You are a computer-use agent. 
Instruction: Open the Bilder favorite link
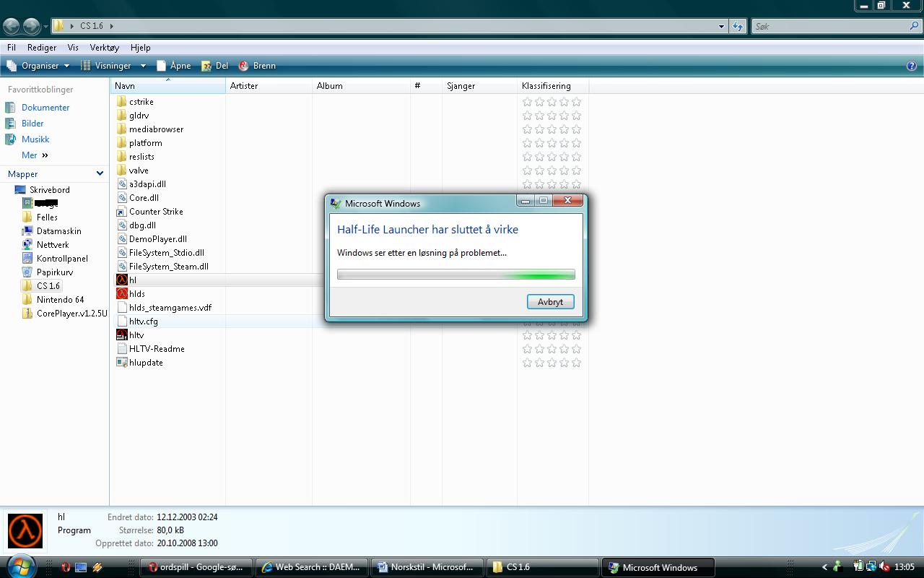coord(32,124)
